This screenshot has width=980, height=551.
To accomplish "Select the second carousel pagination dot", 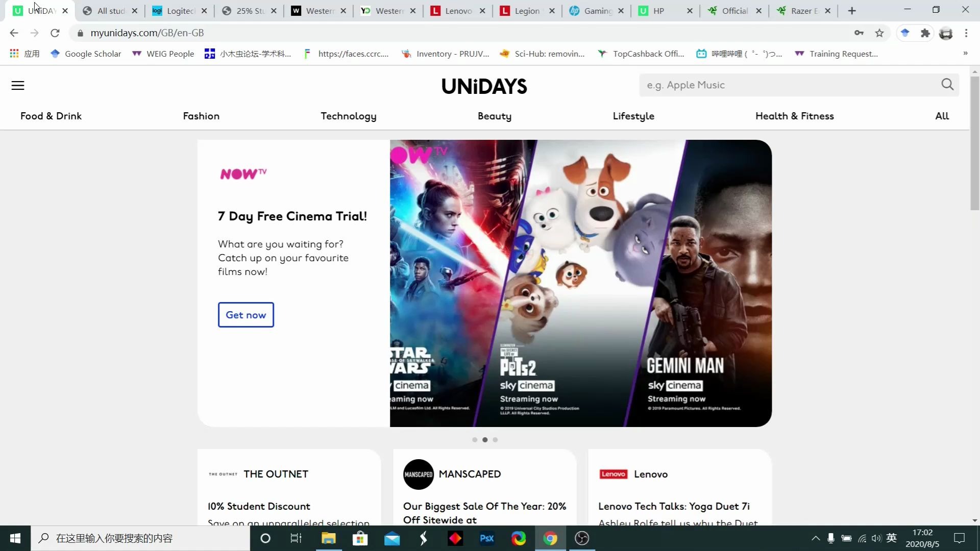I will pyautogui.click(x=484, y=439).
